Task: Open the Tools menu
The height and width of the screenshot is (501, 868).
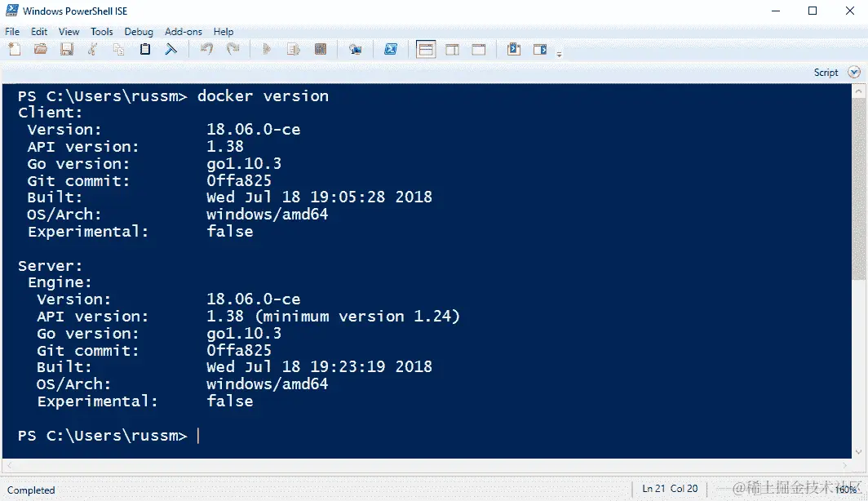Action: [x=101, y=32]
